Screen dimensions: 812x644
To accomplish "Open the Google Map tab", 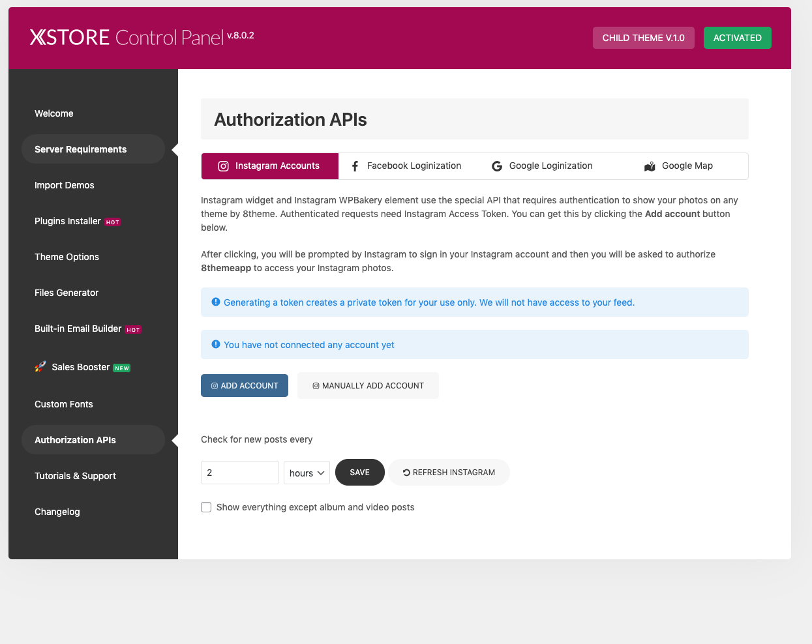I will (x=679, y=166).
